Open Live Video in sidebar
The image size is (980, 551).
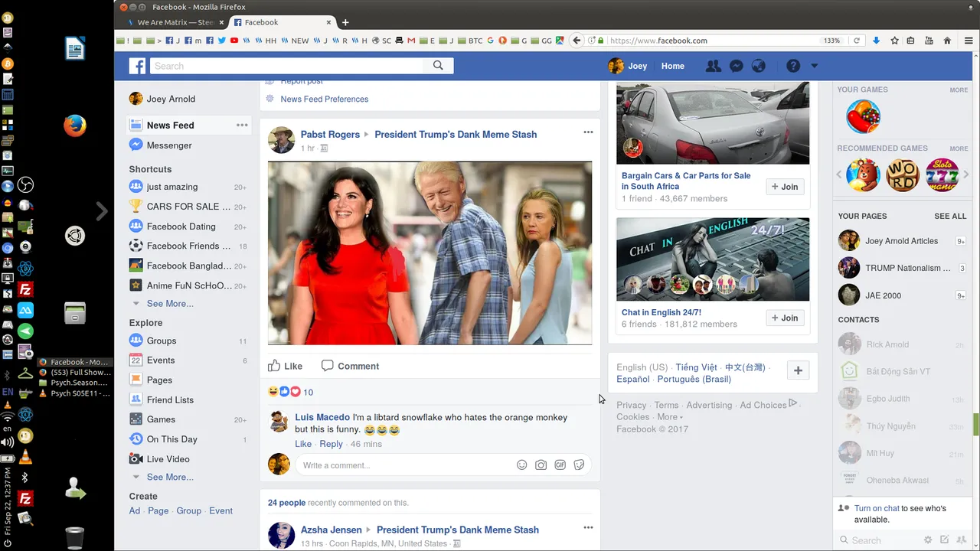[x=168, y=459]
